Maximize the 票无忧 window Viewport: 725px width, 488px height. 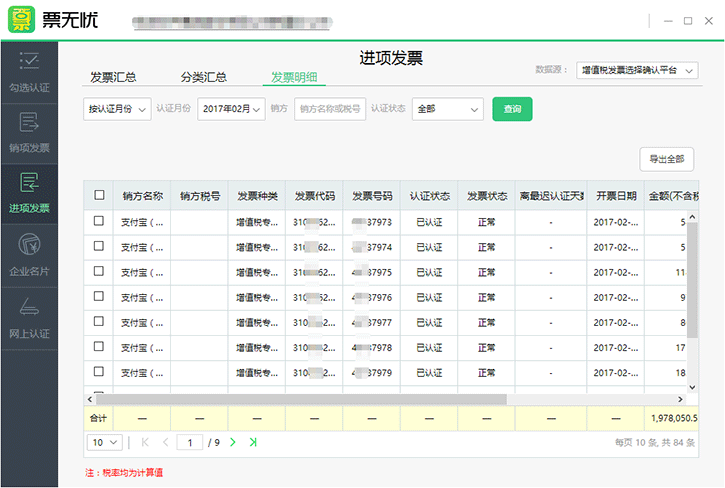[x=688, y=21]
